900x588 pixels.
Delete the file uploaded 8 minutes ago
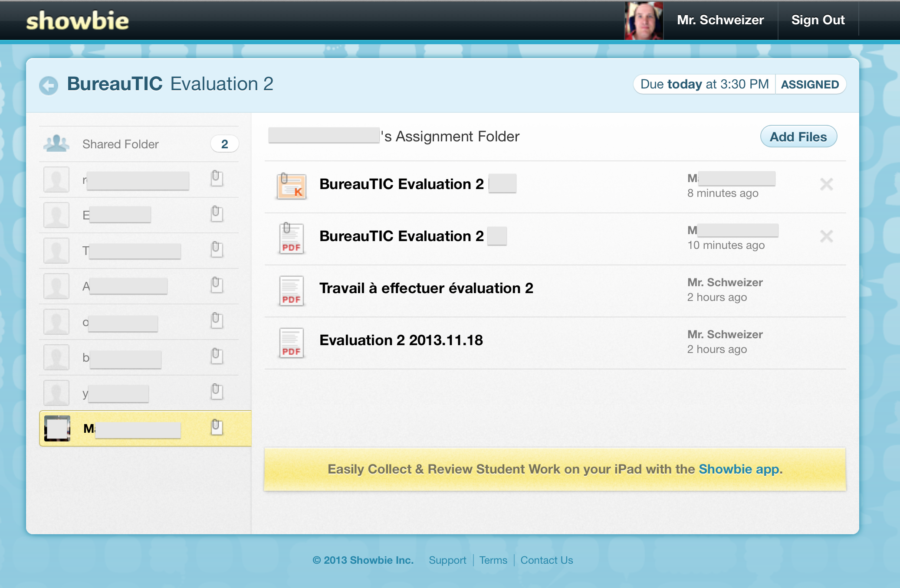826,184
